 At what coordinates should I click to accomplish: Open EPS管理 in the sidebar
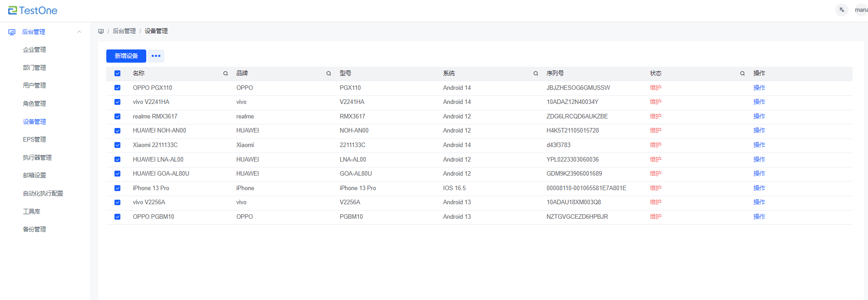click(x=35, y=139)
